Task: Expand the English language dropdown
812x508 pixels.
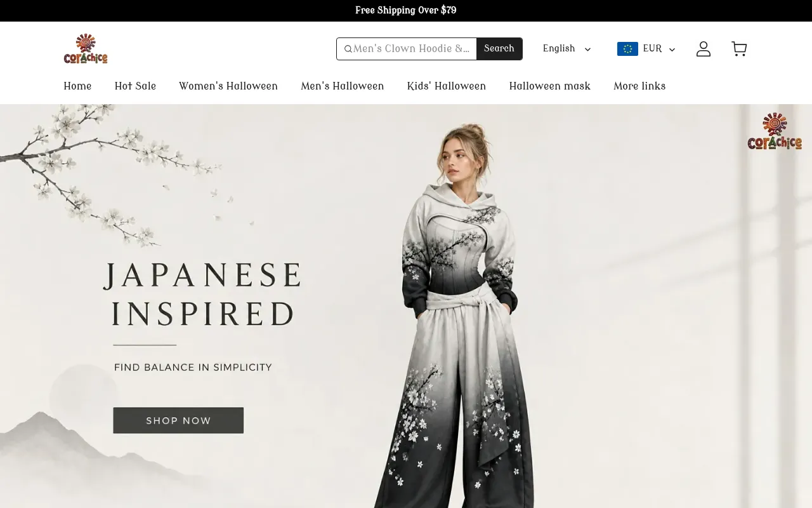Action: pyautogui.click(x=566, y=49)
